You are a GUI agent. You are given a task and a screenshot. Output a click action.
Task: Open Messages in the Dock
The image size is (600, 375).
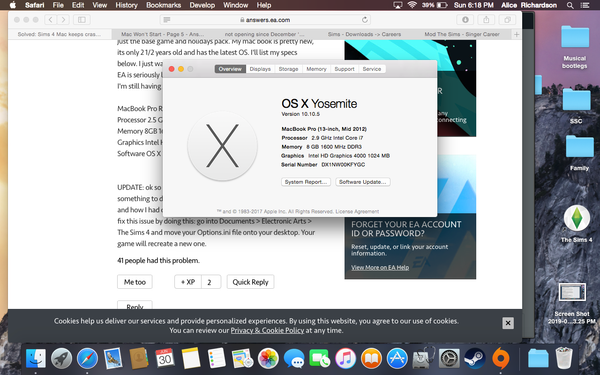pos(294,359)
